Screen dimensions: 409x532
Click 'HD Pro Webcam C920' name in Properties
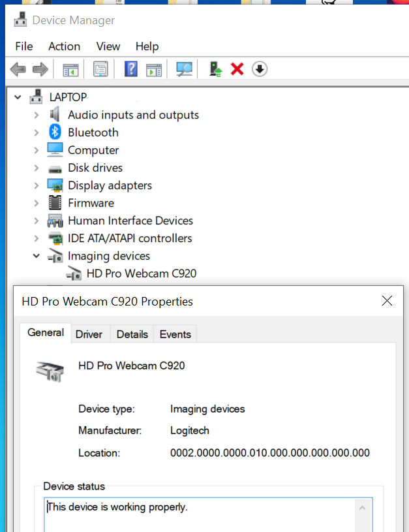[132, 366]
